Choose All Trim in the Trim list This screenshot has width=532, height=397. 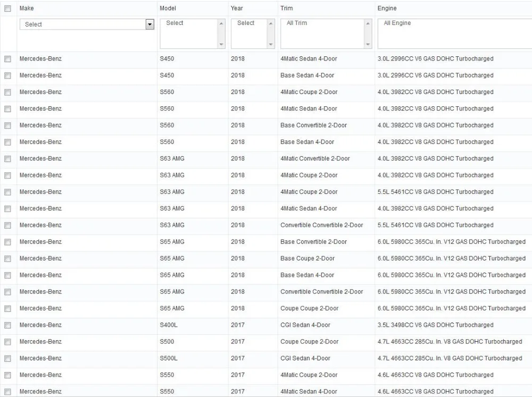pos(297,23)
